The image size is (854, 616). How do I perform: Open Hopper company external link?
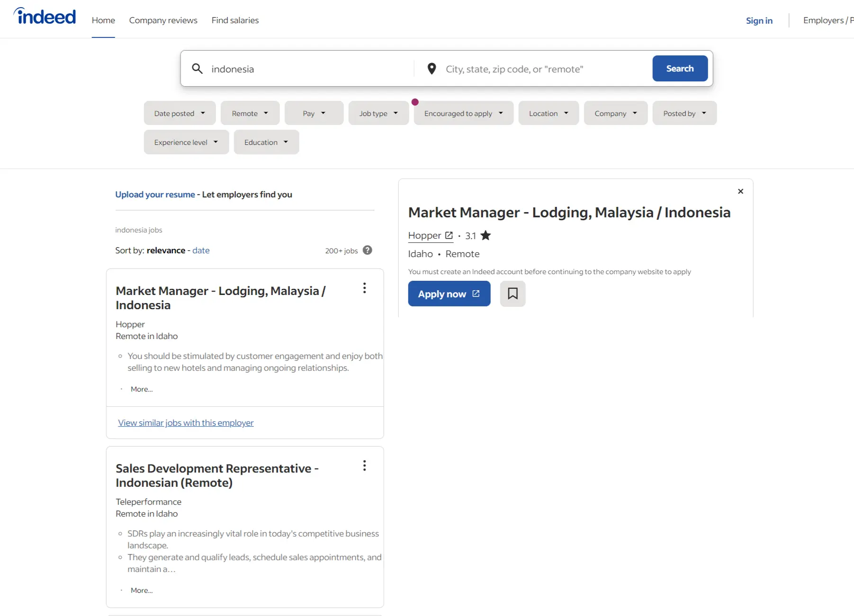430,235
